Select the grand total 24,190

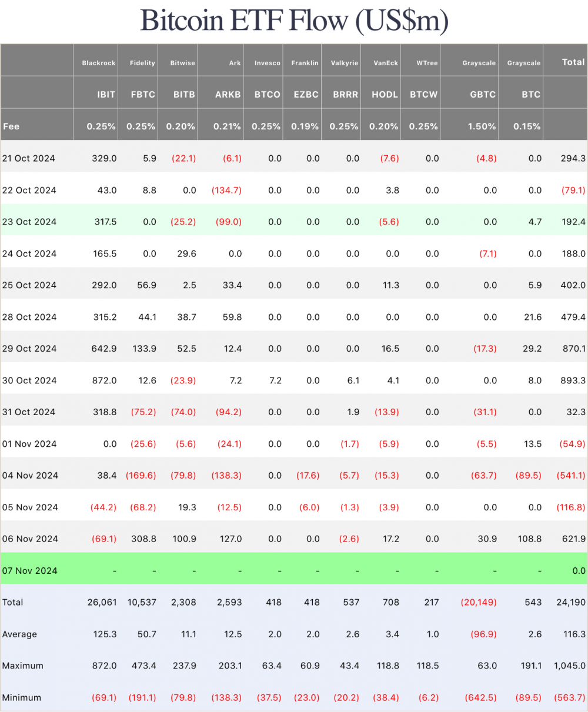(x=571, y=603)
